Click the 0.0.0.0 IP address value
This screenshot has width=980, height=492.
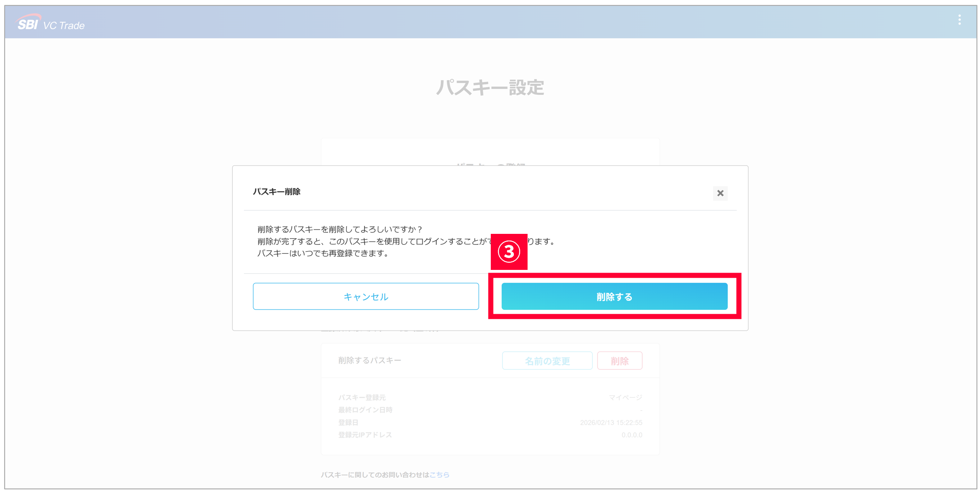pyautogui.click(x=631, y=435)
